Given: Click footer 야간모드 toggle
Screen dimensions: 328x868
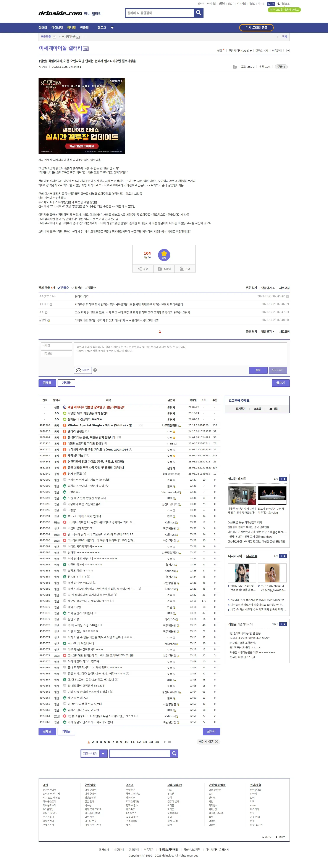Looking at the screenshot, I should point(268,837).
